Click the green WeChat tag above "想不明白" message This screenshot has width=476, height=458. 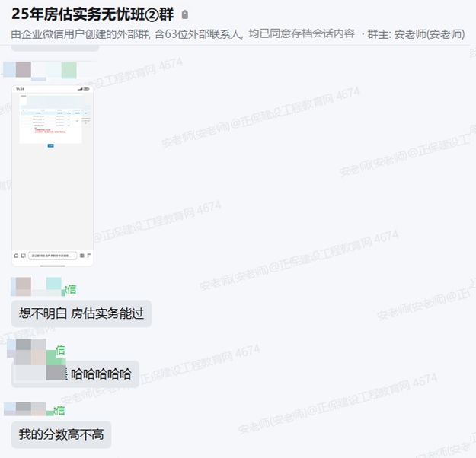tap(71, 289)
